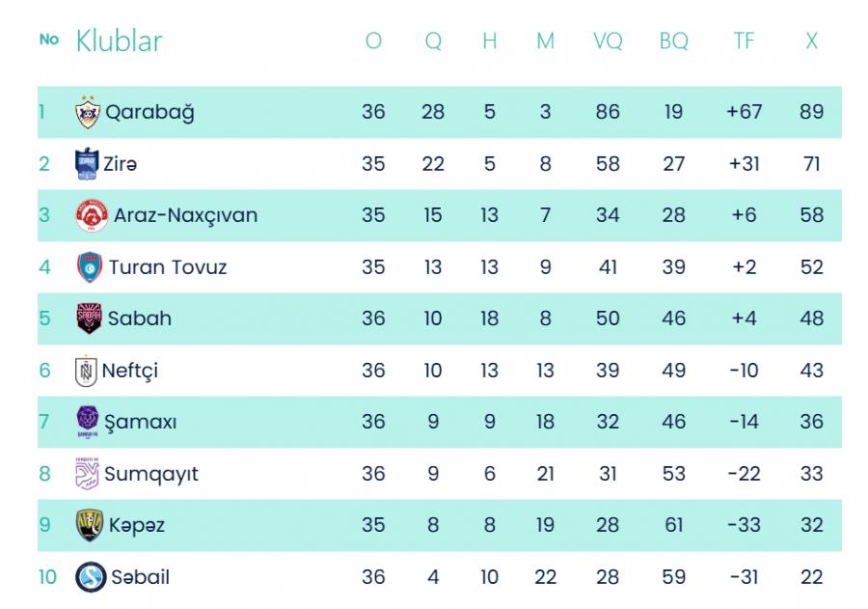This screenshot has height=609, width=868.
Task: Click the Sumqayıt club logo
Action: pos(88,474)
